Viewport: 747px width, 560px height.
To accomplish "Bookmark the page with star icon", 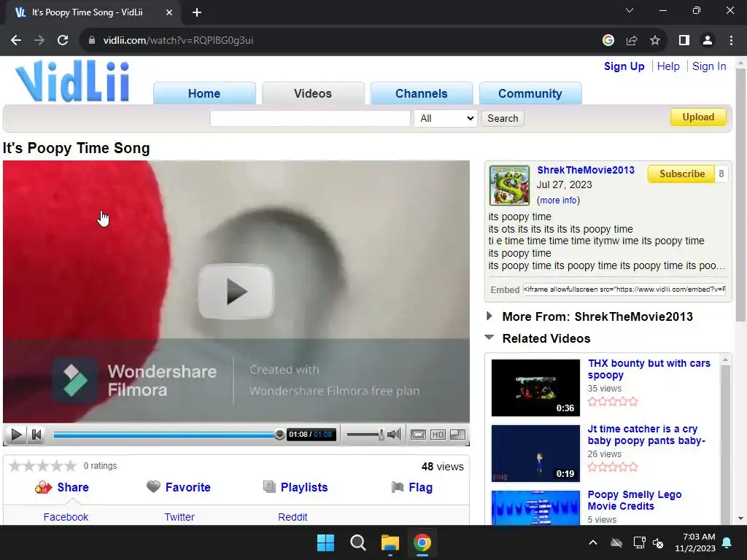I will 655,41.
